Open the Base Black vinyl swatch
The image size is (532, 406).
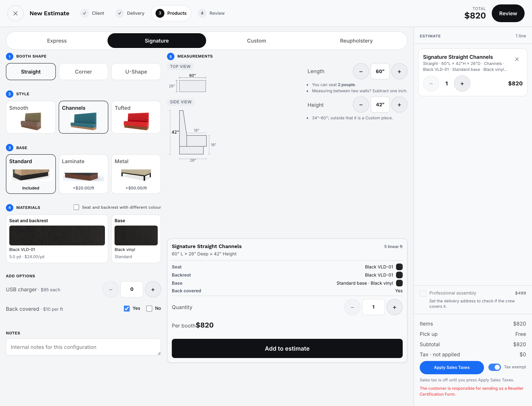[136, 235]
